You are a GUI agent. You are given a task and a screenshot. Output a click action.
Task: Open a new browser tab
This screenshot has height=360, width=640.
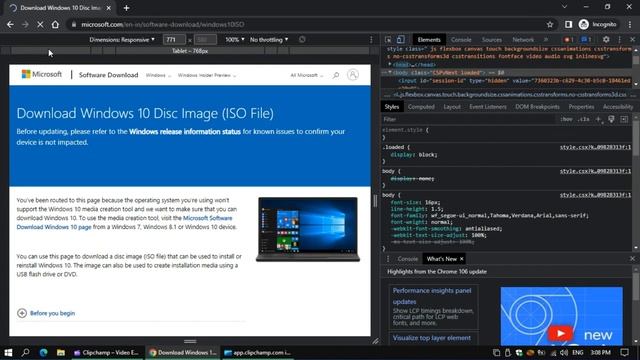(126, 8)
